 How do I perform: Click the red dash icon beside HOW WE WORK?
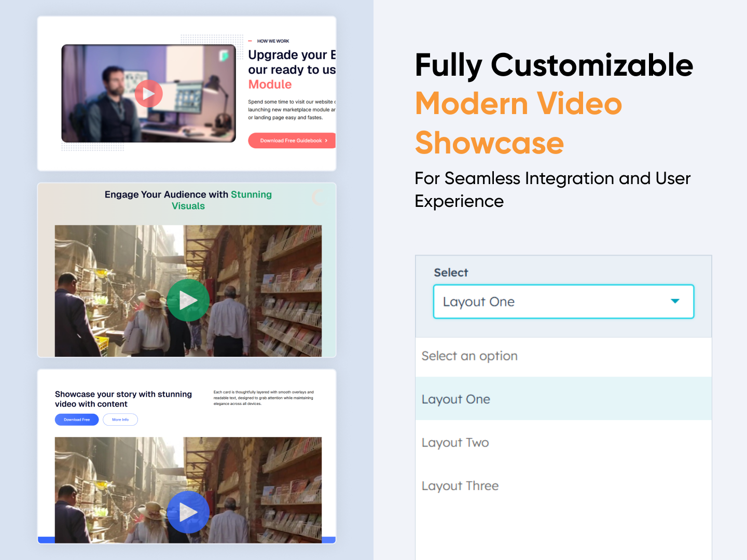click(x=250, y=41)
